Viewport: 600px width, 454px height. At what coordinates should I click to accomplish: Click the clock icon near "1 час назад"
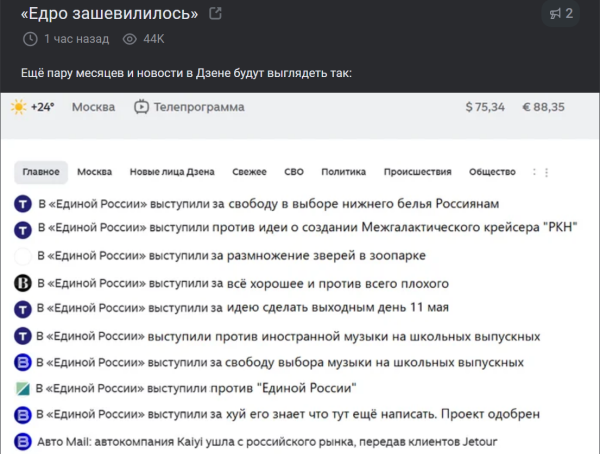(x=30, y=39)
